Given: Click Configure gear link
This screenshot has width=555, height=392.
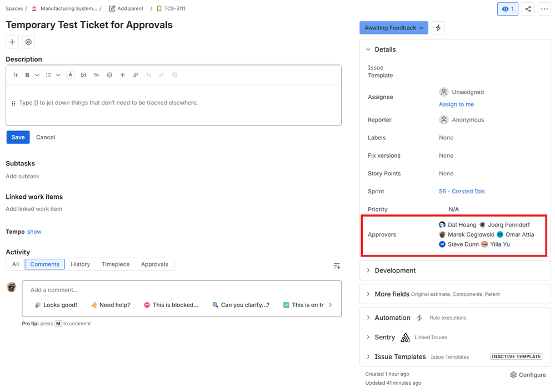Looking at the screenshot, I should point(528,375).
